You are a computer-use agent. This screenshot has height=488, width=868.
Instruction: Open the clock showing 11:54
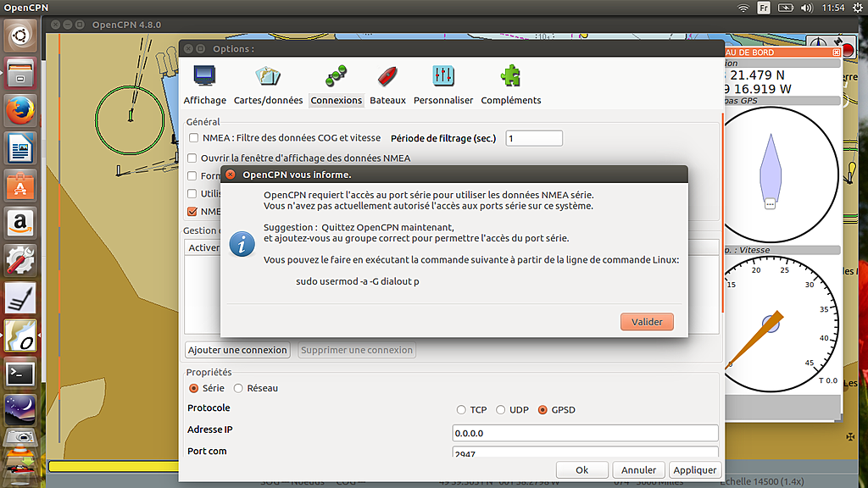point(832,8)
